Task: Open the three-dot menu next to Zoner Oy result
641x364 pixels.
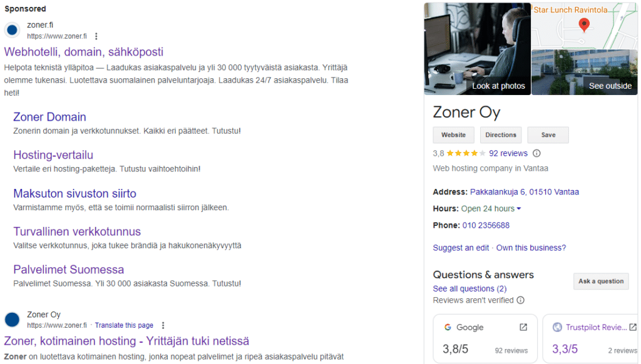Action: pos(163,325)
